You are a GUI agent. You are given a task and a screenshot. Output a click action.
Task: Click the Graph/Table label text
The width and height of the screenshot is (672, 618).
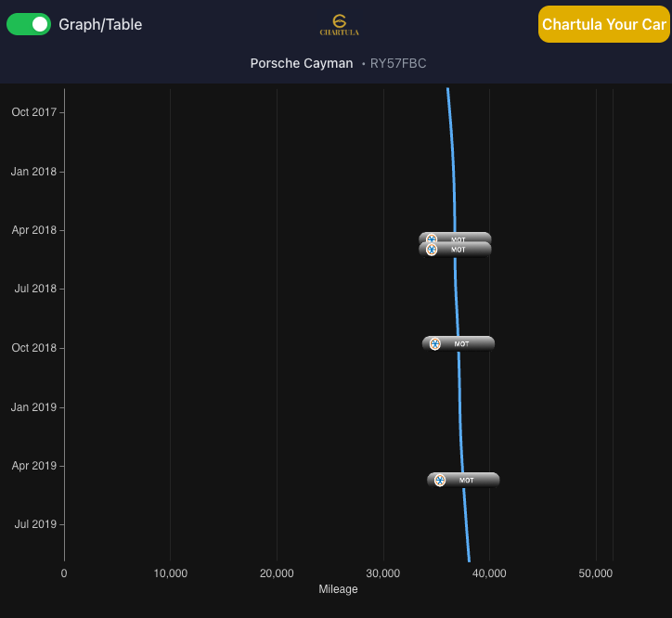pyautogui.click(x=100, y=24)
